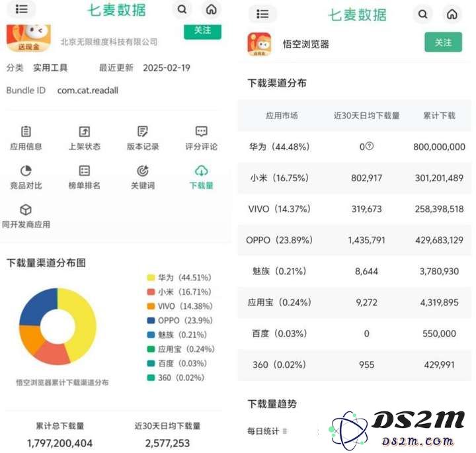Click the 下载量趋势 heading

272,404
